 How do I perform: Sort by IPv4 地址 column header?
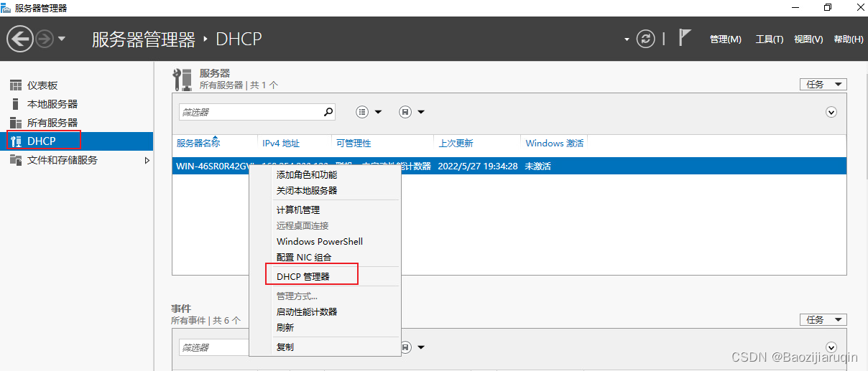click(x=281, y=143)
